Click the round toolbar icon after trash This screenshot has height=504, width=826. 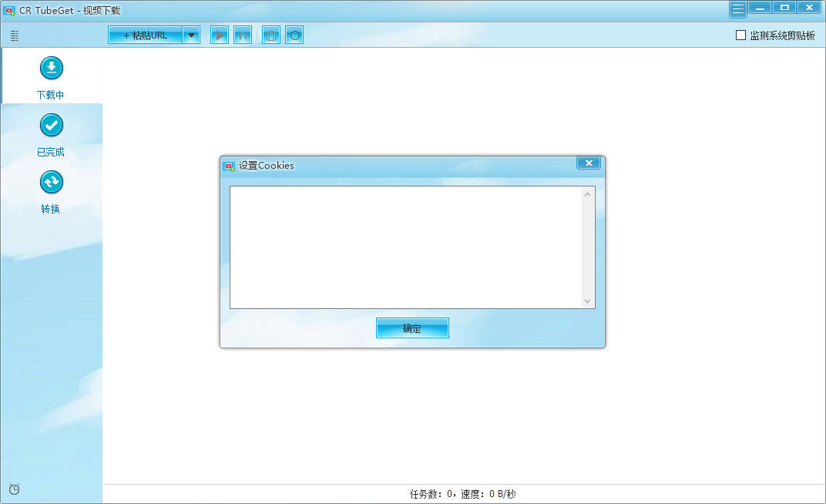[x=294, y=35]
